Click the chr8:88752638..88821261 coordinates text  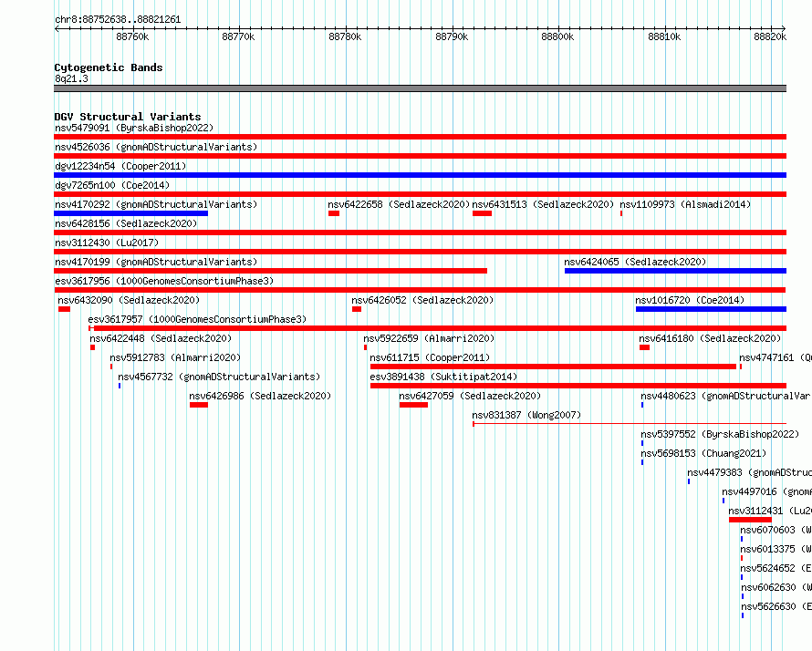(118, 20)
